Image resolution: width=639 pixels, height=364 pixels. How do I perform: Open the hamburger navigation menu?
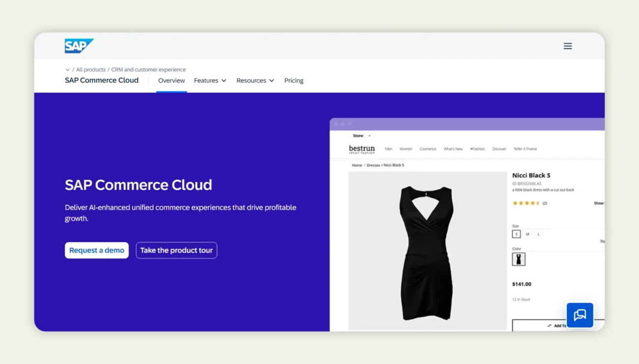pyautogui.click(x=568, y=46)
